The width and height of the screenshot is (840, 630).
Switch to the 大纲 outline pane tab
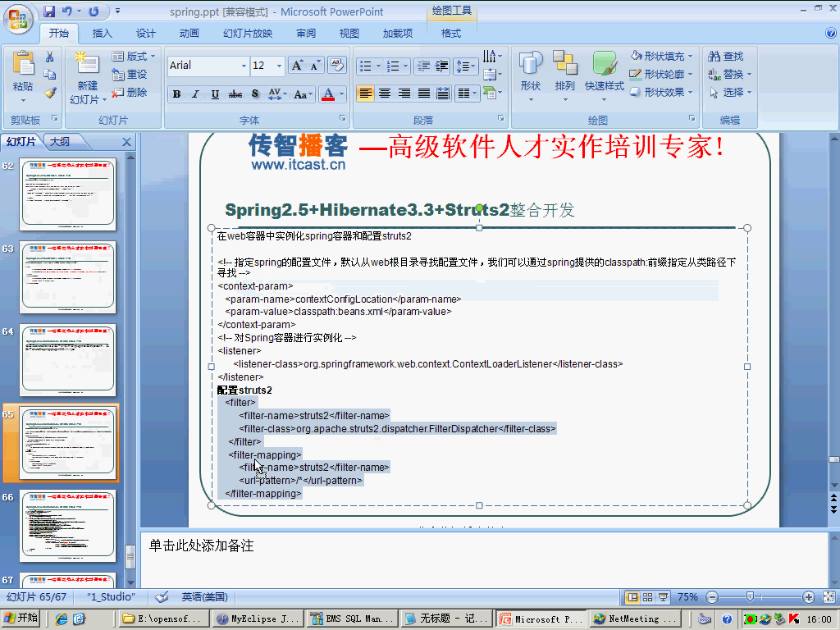pyautogui.click(x=60, y=141)
